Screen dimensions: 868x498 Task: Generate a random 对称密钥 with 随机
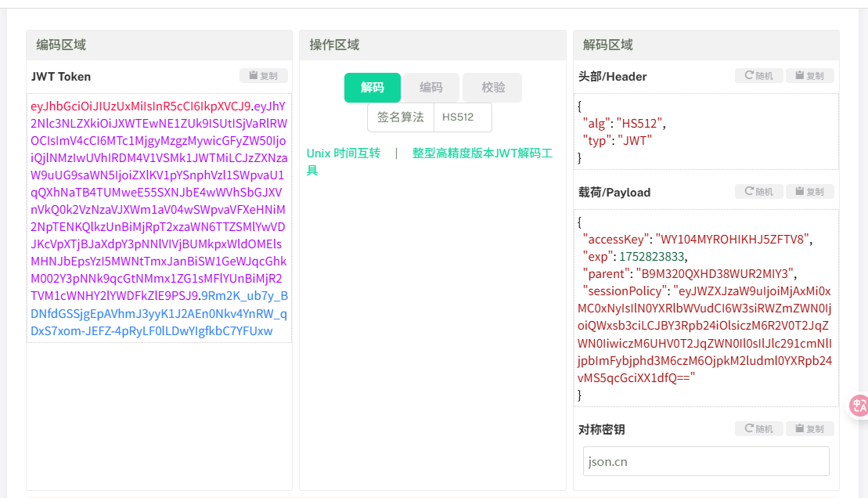759,429
